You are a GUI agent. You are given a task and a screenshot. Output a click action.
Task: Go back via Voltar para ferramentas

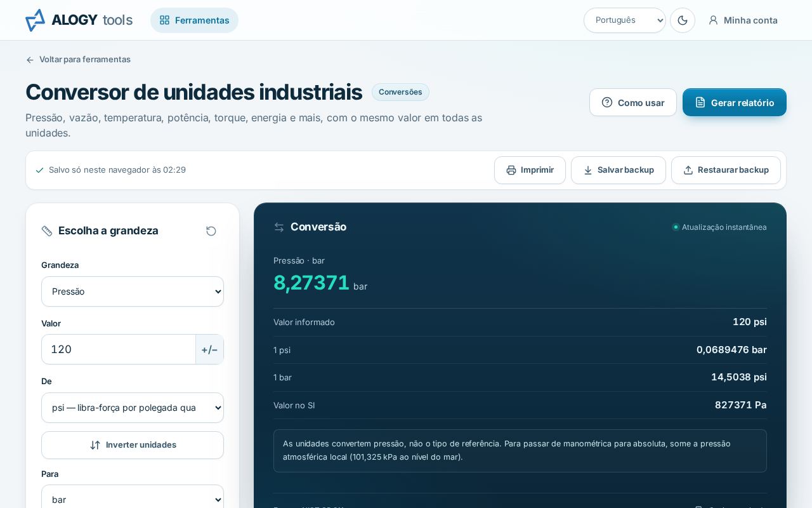point(78,59)
